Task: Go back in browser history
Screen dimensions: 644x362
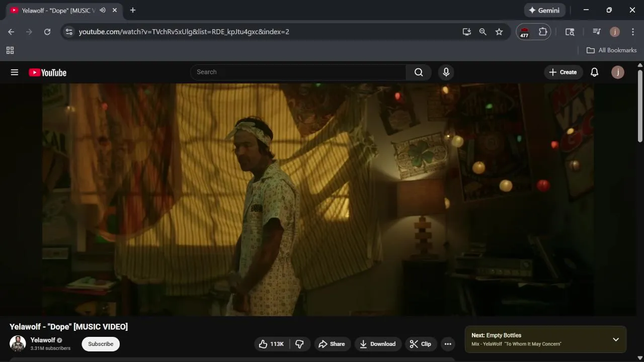Action: coord(11,32)
